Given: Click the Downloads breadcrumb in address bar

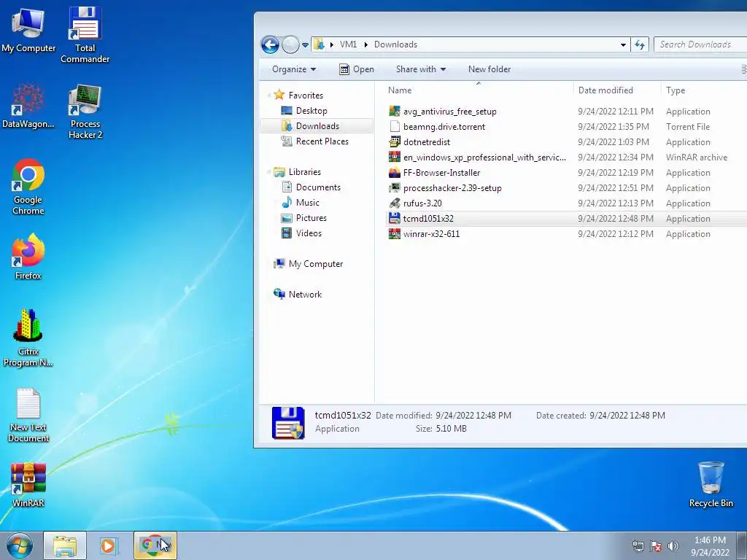Looking at the screenshot, I should 395,44.
